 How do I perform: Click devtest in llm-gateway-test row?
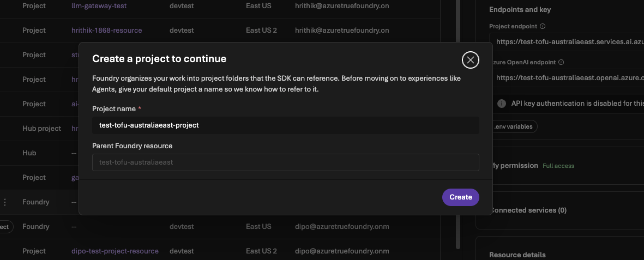coord(182,6)
